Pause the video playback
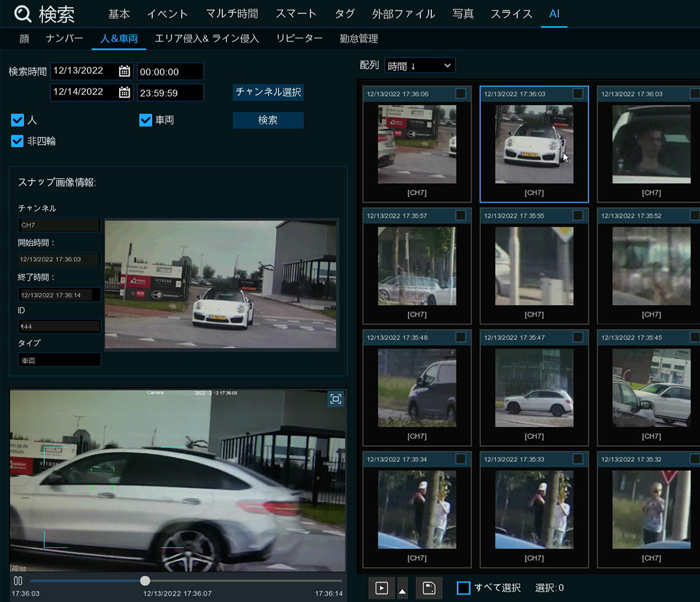Image resolution: width=700 pixels, height=602 pixels. click(18, 580)
